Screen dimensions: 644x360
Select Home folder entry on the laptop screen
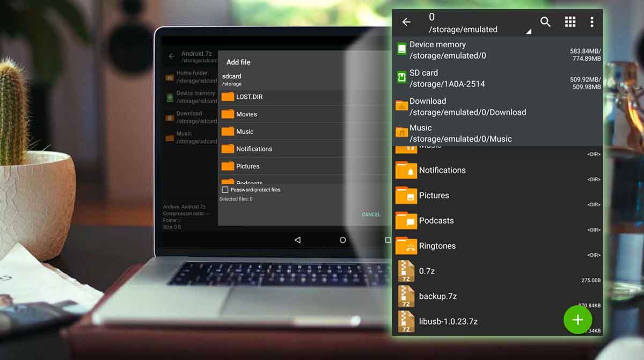coord(191,77)
